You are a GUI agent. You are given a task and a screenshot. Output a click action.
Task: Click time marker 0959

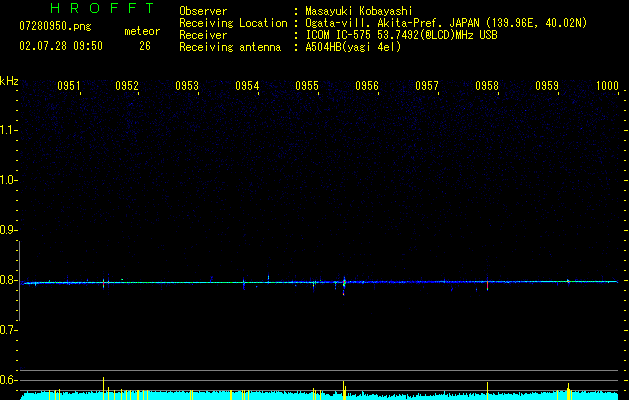coord(547,86)
